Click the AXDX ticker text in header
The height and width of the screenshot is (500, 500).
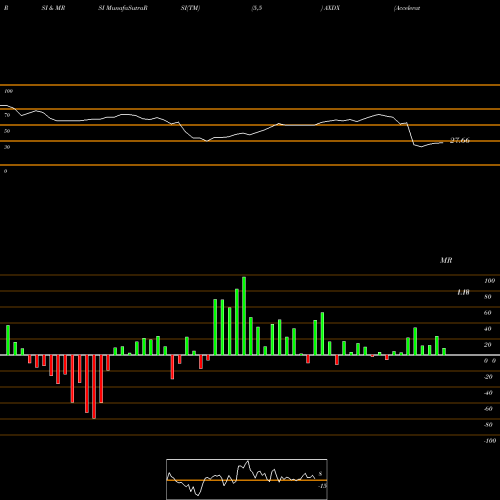click(332, 8)
